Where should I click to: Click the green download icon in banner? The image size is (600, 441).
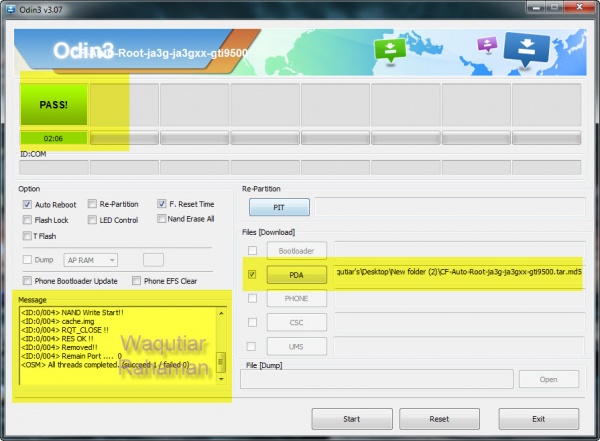pyautogui.click(x=390, y=50)
